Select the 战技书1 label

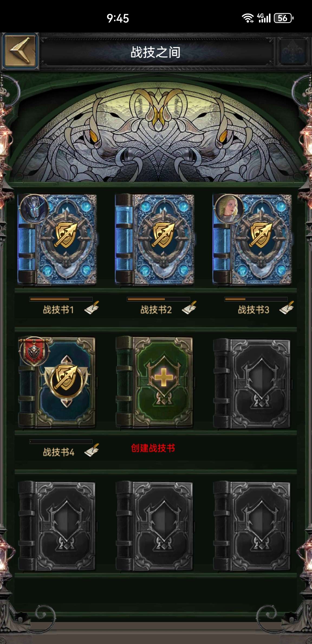[x=58, y=310]
